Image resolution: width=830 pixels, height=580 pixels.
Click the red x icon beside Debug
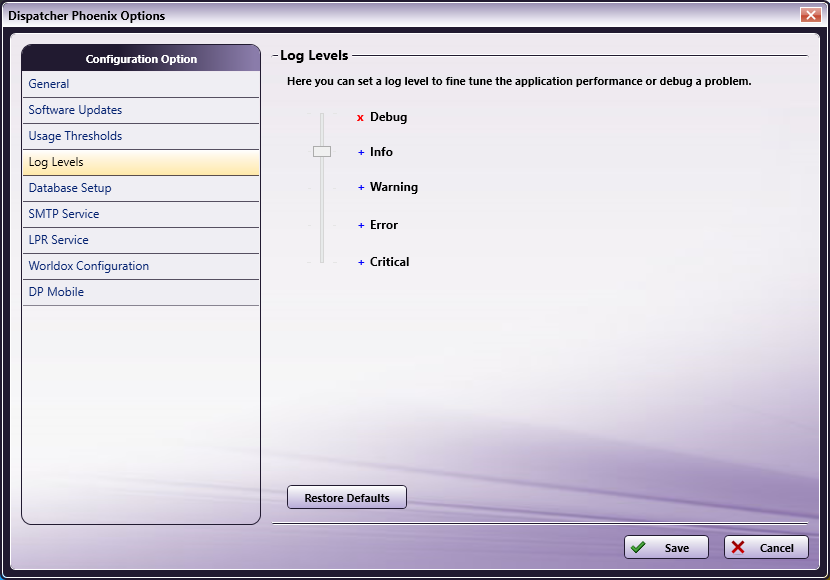(360, 118)
